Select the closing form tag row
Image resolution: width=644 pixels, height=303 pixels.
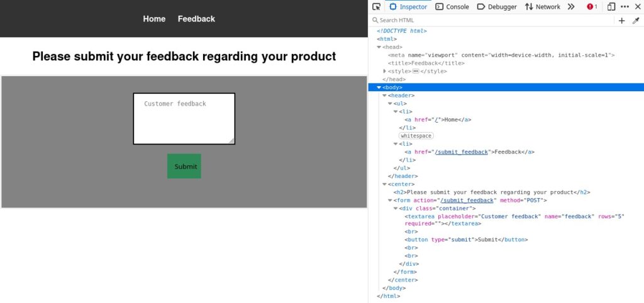click(x=405, y=272)
